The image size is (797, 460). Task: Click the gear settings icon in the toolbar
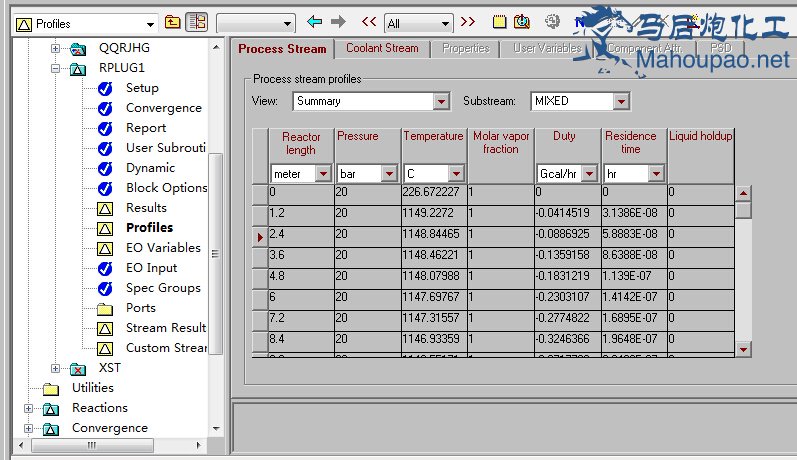click(x=552, y=22)
